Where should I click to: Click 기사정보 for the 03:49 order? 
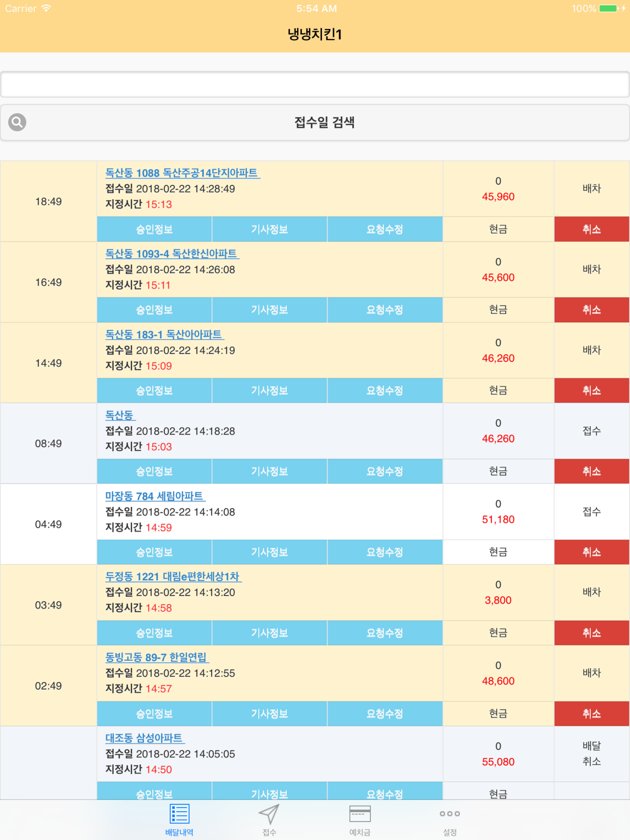pos(269,633)
